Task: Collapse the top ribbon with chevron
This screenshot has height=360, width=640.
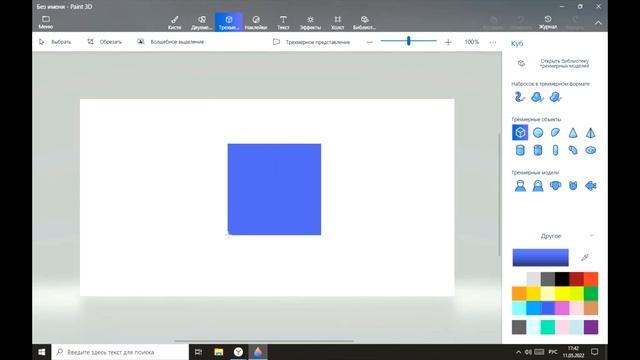Action: (x=598, y=23)
